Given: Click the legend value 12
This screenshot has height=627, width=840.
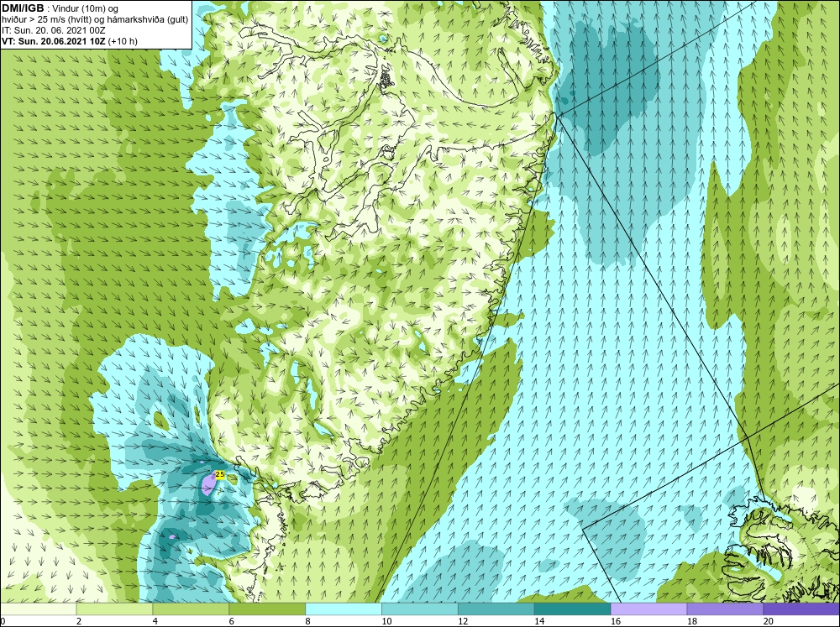Looking at the screenshot, I should pos(462,621).
